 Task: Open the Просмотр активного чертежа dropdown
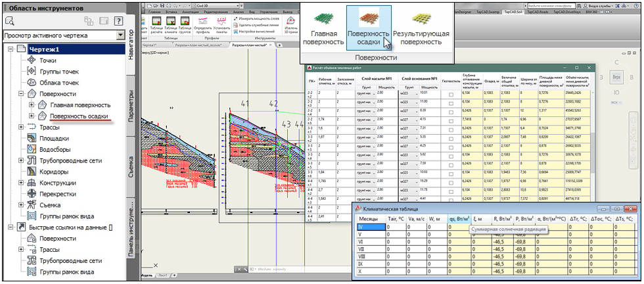120,35
